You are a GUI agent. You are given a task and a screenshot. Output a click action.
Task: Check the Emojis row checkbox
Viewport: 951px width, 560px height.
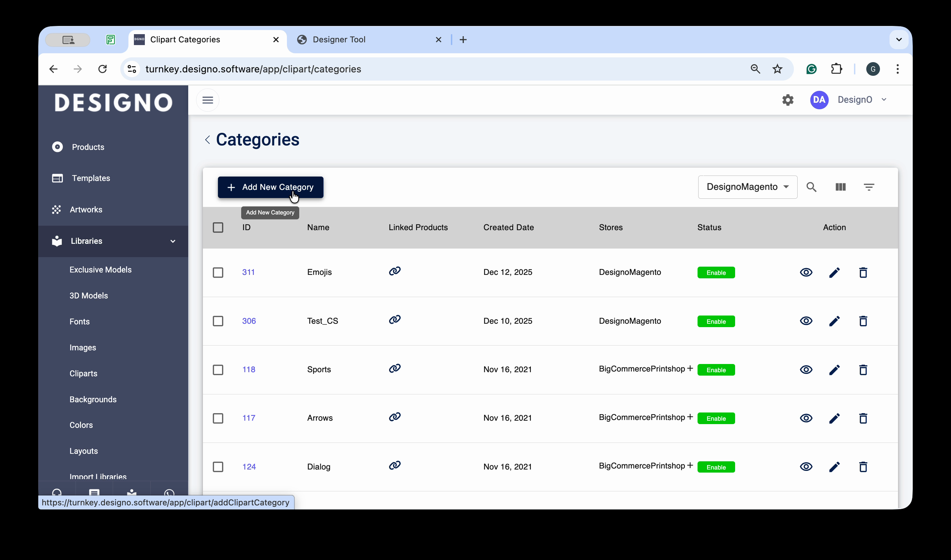tap(218, 272)
